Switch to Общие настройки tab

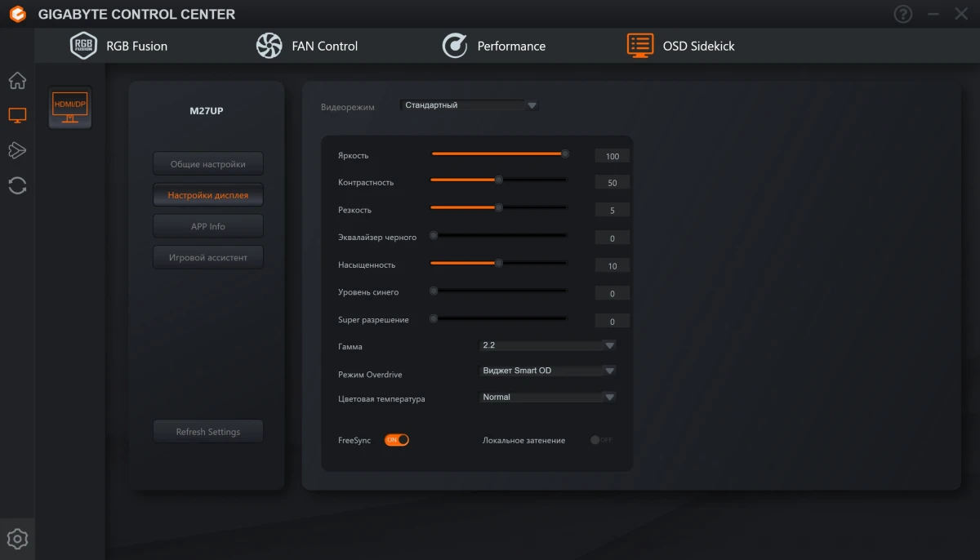[x=207, y=162]
